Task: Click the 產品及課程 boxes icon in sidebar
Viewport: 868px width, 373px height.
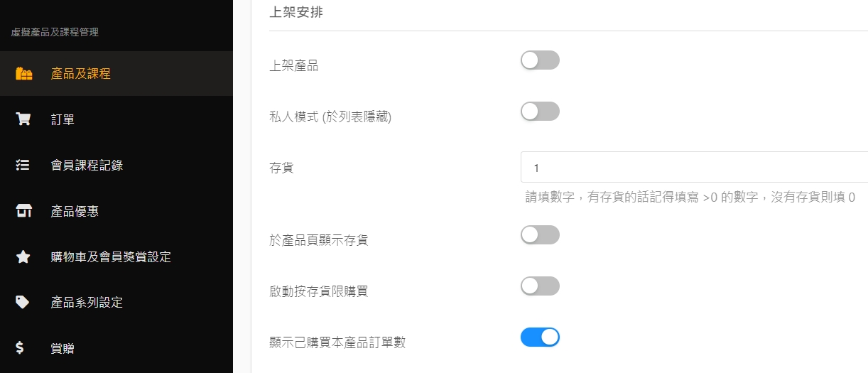Action: (x=23, y=74)
